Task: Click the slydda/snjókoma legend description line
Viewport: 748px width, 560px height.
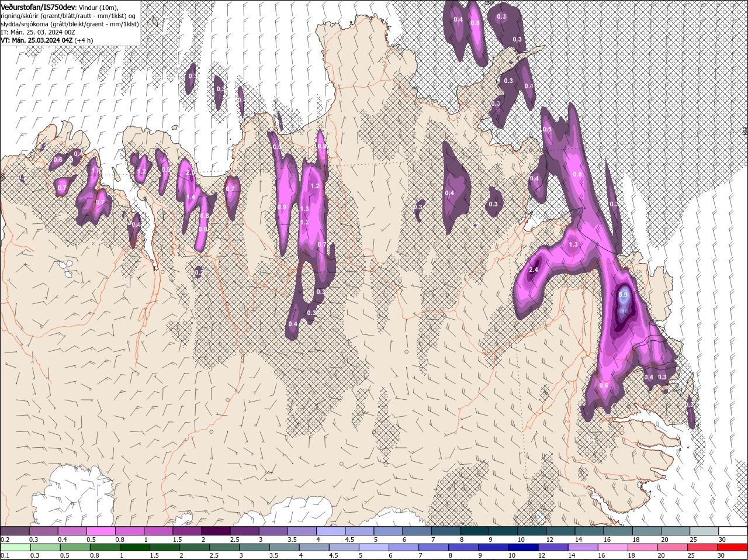Action: point(69,23)
